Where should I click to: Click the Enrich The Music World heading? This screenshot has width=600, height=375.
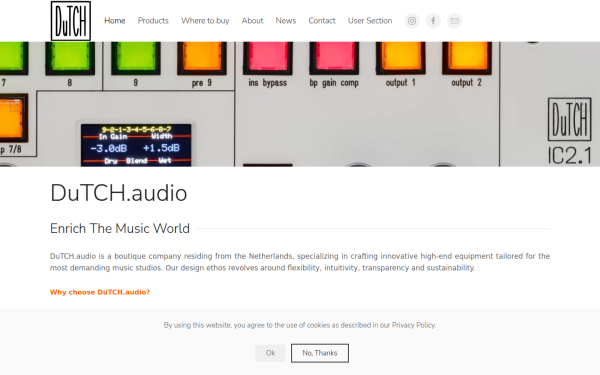[120, 228]
